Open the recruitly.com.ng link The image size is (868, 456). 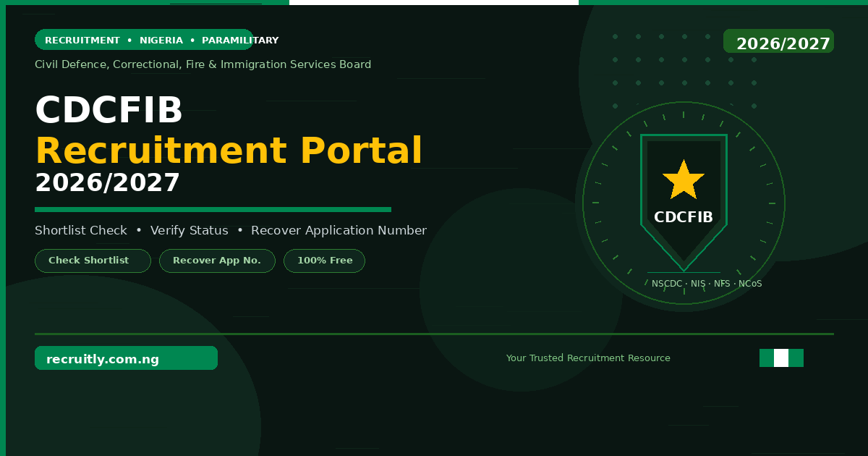pyautogui.click(x=126, y=358)
